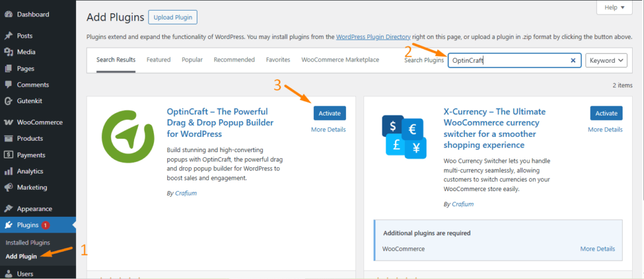
Task: Open the WooCommerce Marketplace tab
Action: pos(340,60)
